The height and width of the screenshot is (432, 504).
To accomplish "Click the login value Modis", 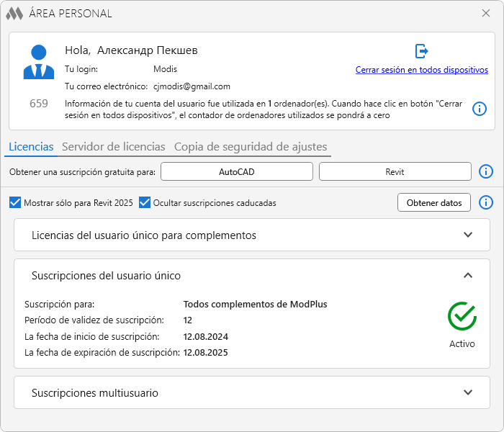I will pyautogui.click(x=165, y=69).
